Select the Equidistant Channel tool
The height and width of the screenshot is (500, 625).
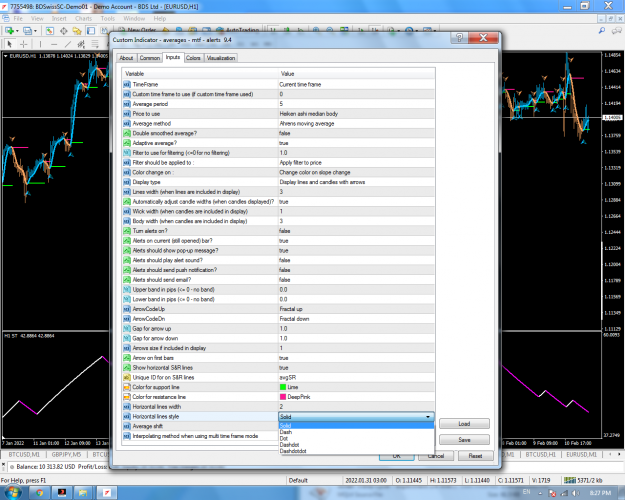tap(81, 44)
